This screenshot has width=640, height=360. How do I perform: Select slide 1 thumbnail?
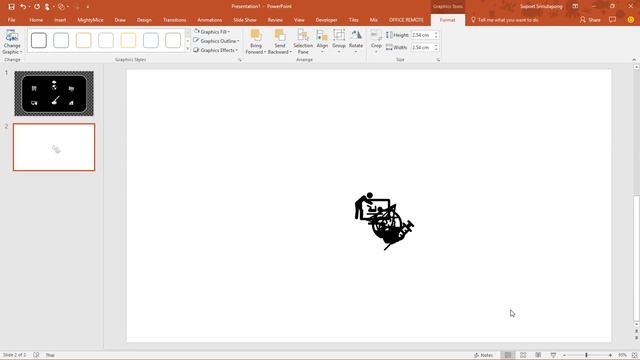point(54,93)
